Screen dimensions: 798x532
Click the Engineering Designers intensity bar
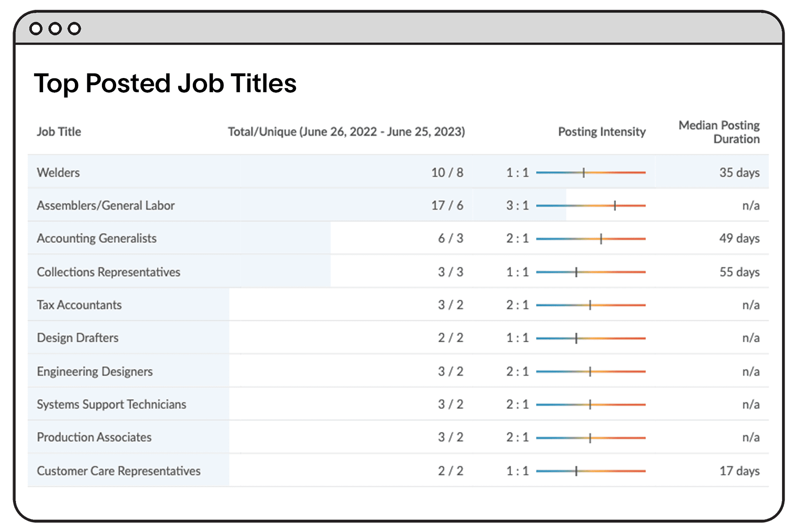591,372
